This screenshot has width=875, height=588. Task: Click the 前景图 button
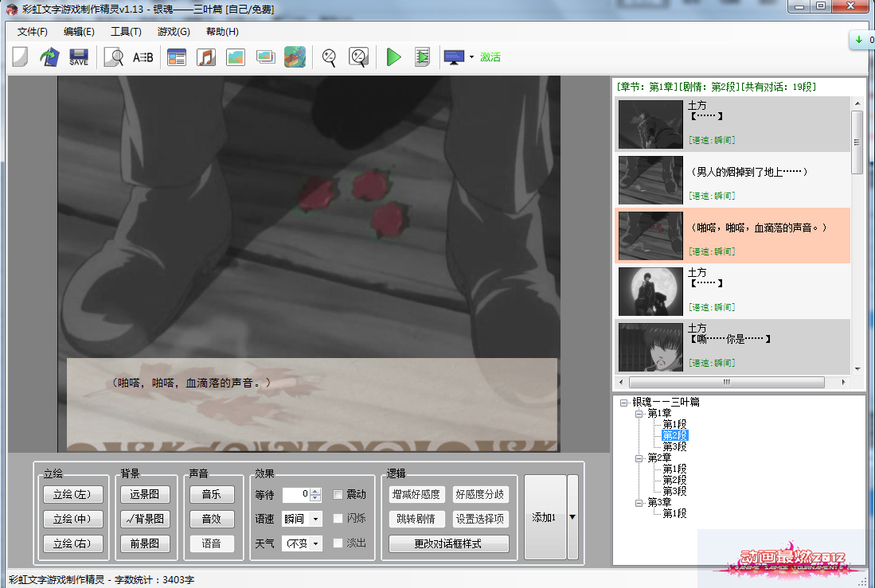tap(145, 543)
